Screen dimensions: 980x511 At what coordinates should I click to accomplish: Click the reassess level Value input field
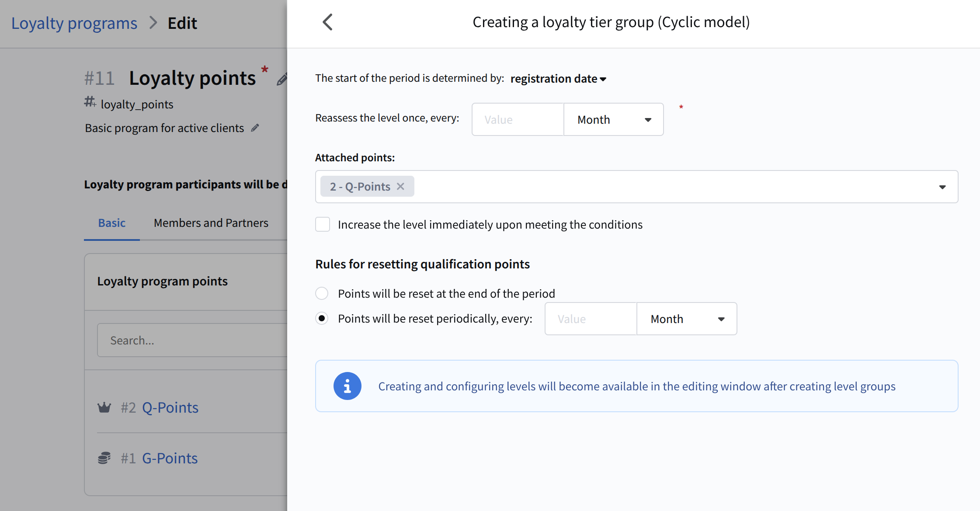(x=518, y=119)
